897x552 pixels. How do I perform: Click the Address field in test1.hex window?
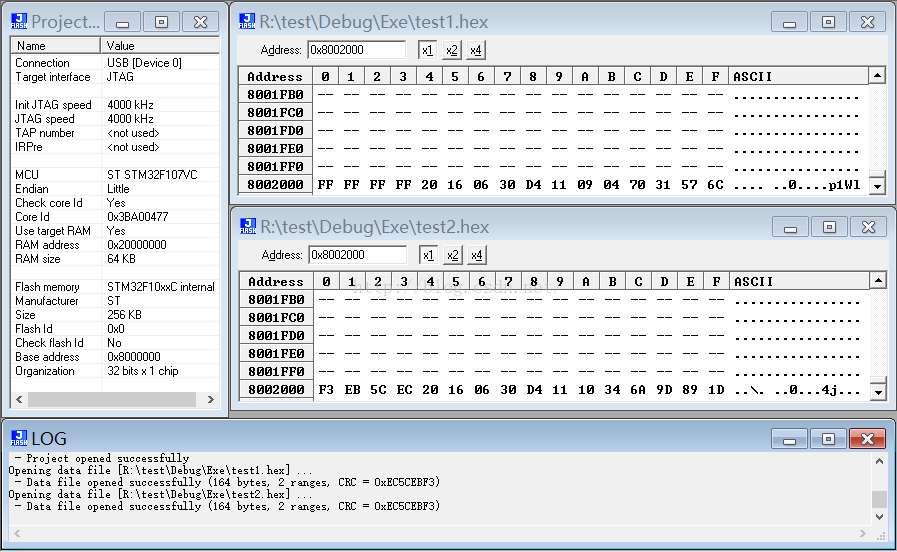point(356,50)
